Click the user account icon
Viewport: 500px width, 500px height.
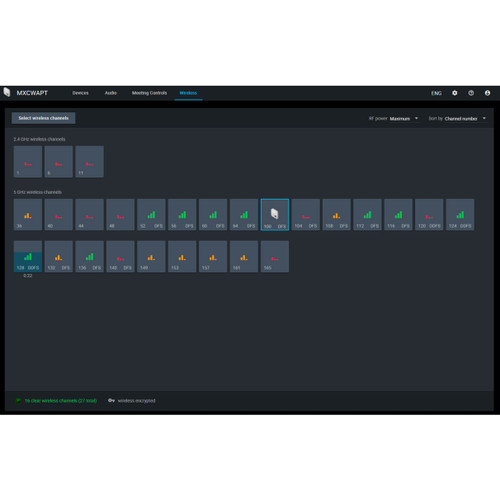tap(487, 93)
